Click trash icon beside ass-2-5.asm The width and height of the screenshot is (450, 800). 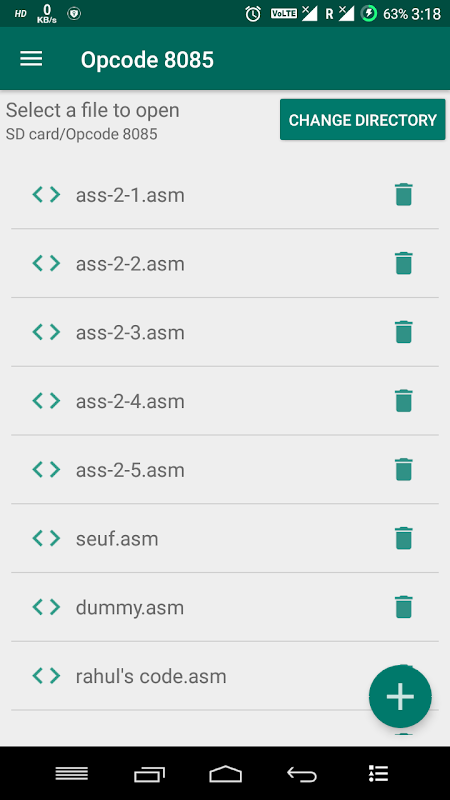point(403,469)
